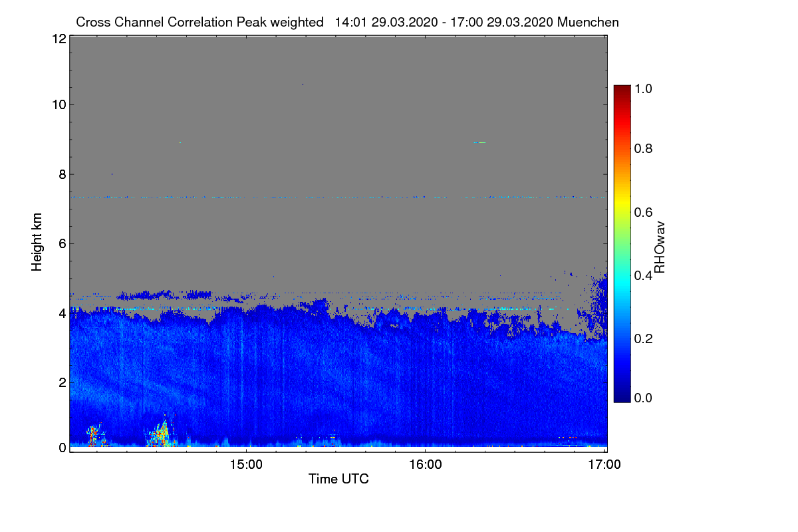Click the 17:00 time axis tick label
The width and height of the screenshot is (798, 532).
604,465
